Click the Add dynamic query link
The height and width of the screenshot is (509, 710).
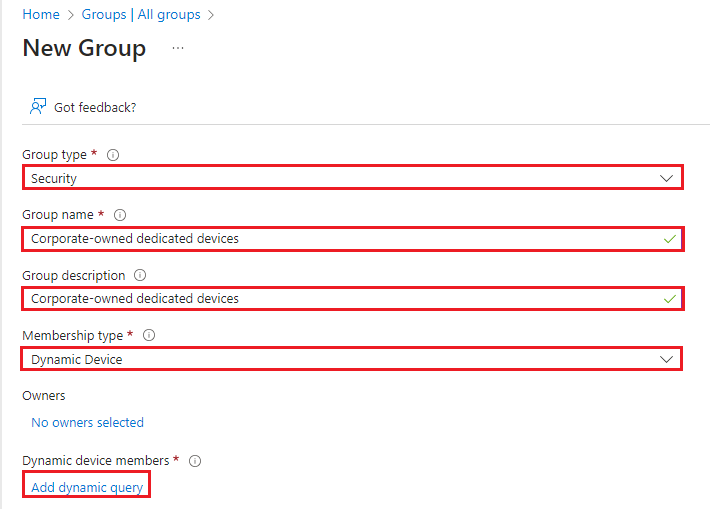[x=87, y=488]
